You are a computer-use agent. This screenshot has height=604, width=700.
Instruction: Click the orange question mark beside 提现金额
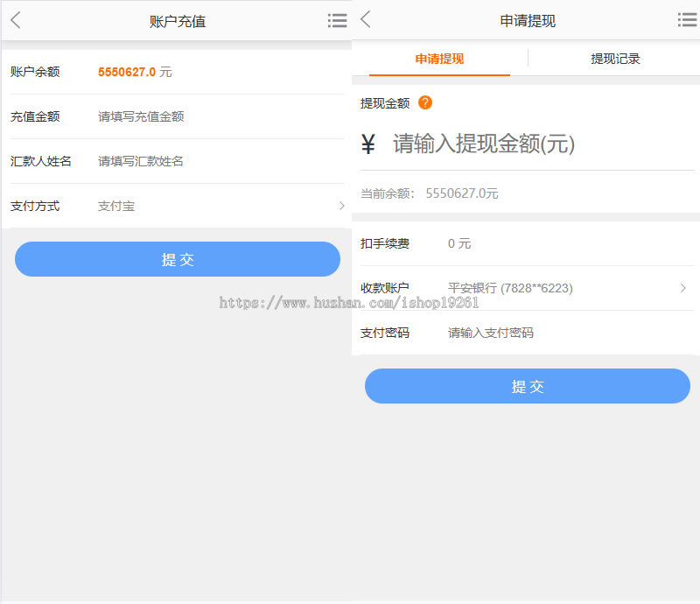425,102
